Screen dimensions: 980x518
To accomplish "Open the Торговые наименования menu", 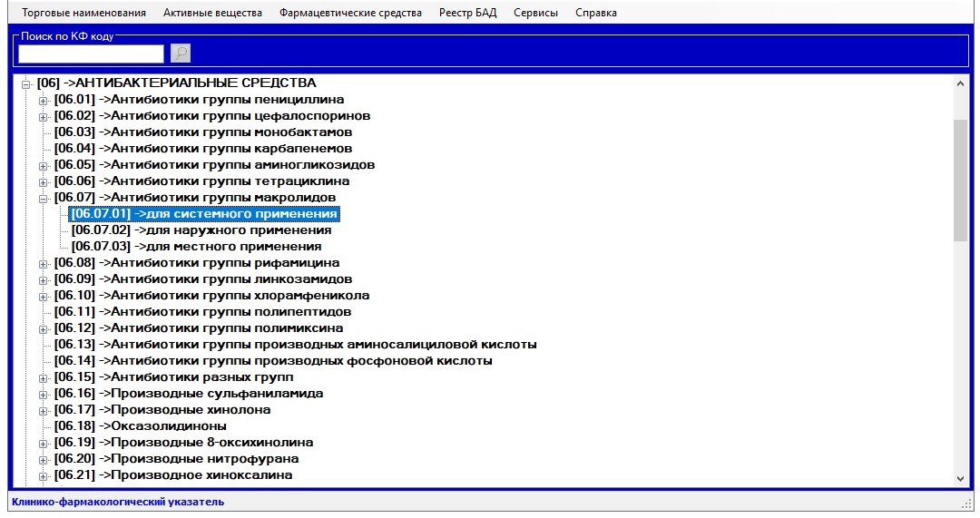I will pyautogui.click(x=83, y=13).
